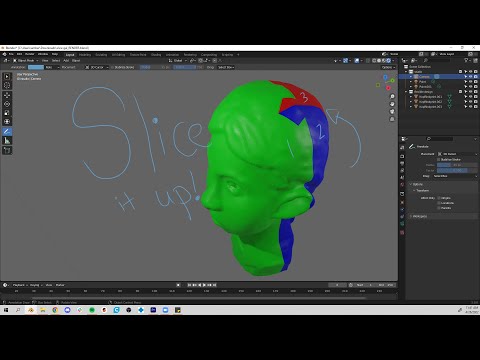
Task: Expand the Workspace panel in Properties
Action: (x=420, y=216)
